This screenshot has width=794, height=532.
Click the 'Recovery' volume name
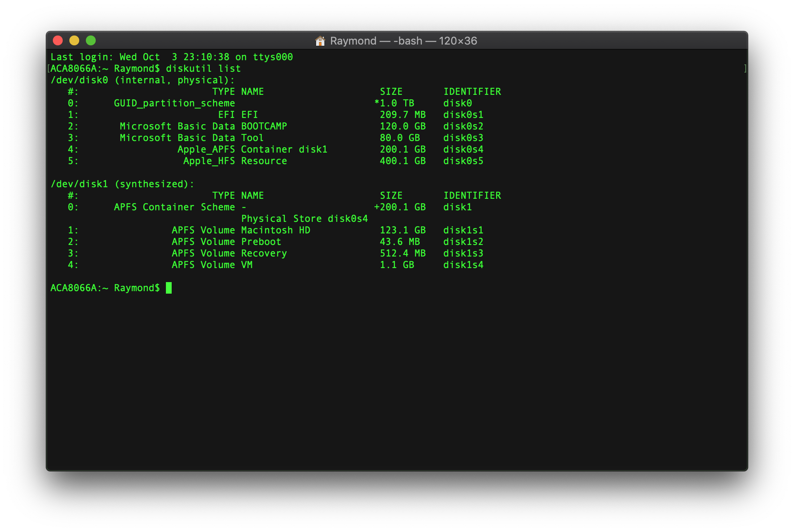(264, 253)
